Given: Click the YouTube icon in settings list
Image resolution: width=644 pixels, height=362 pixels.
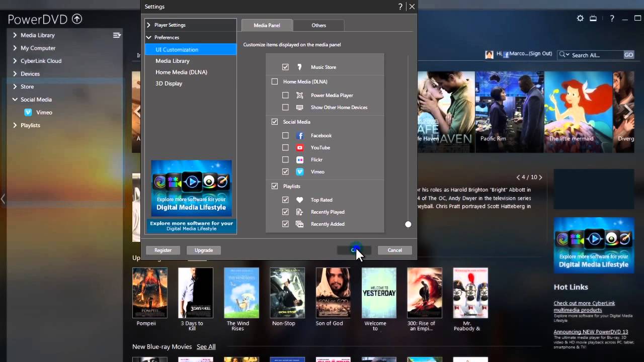Looking at the screenshot, I should (x=300, y=147).
